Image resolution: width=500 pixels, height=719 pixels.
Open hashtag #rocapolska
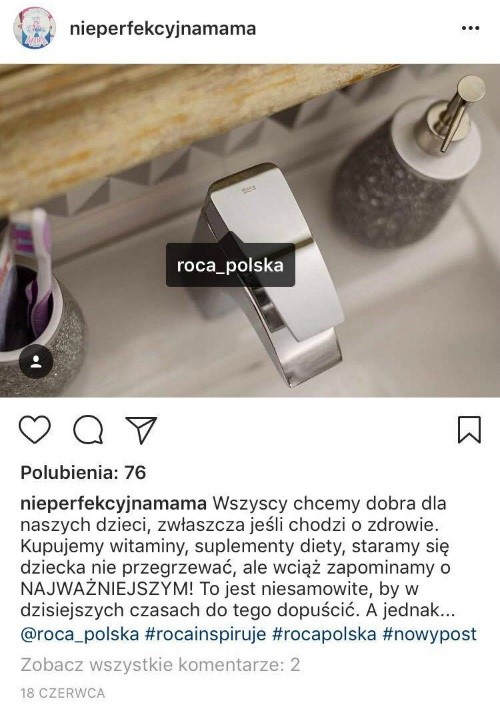click(324, 634)
